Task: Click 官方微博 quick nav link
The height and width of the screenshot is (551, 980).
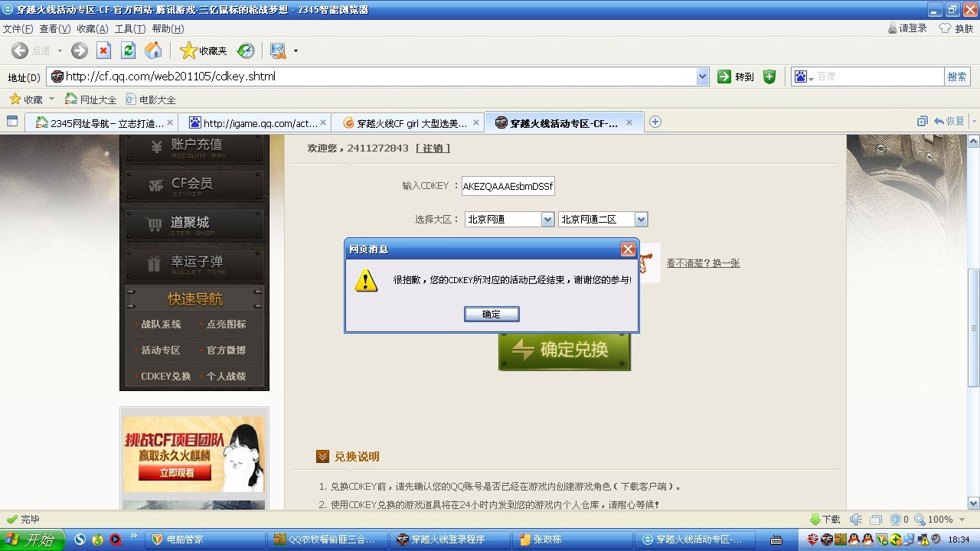Action: (x=226, y=350)
